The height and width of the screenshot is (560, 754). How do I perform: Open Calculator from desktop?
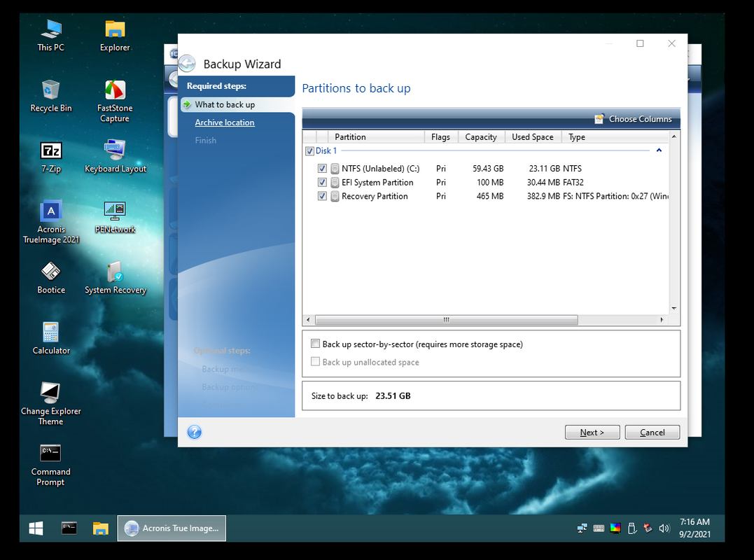coord(51,338)
